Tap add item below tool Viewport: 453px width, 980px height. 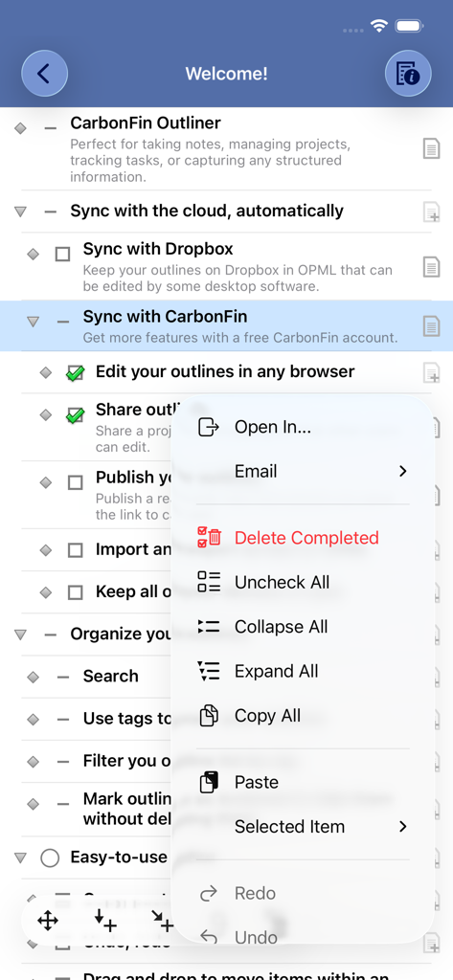104,920
